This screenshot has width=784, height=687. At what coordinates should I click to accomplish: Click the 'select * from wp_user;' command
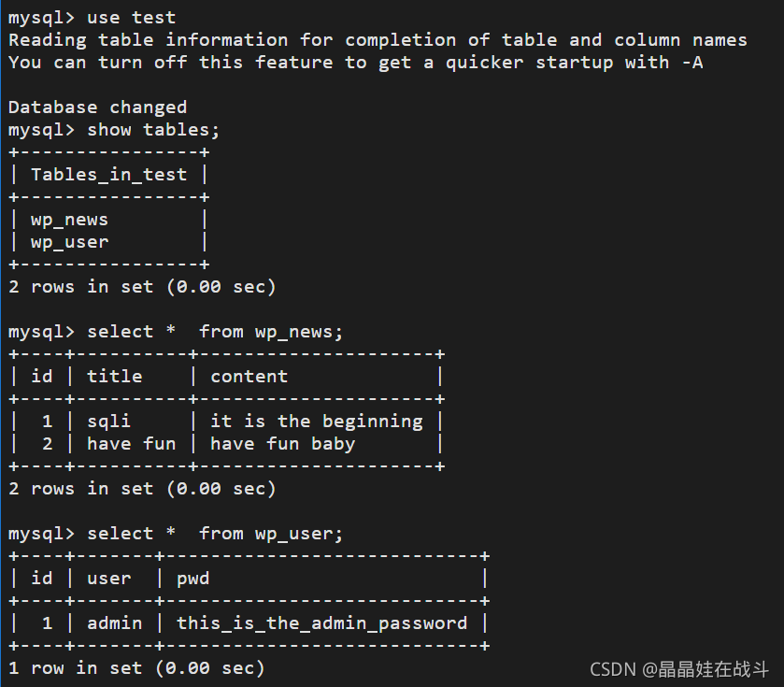tap(215, 534)
